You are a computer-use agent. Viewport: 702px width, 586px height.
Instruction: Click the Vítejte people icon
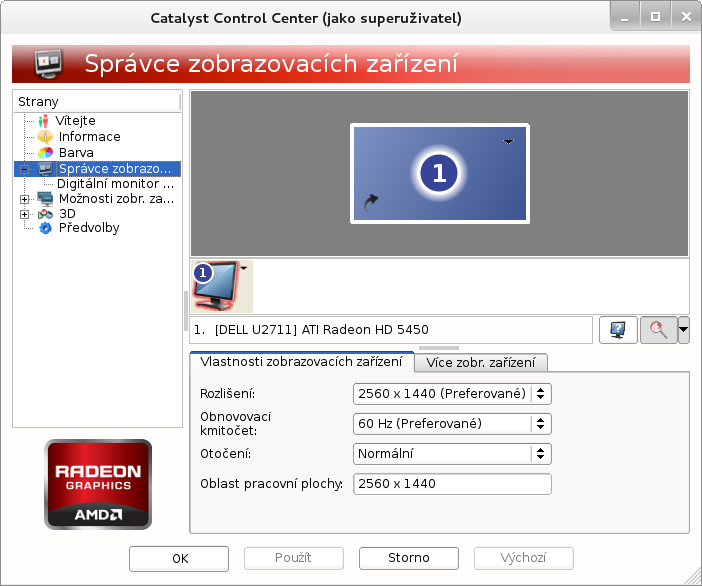point(43,121)
